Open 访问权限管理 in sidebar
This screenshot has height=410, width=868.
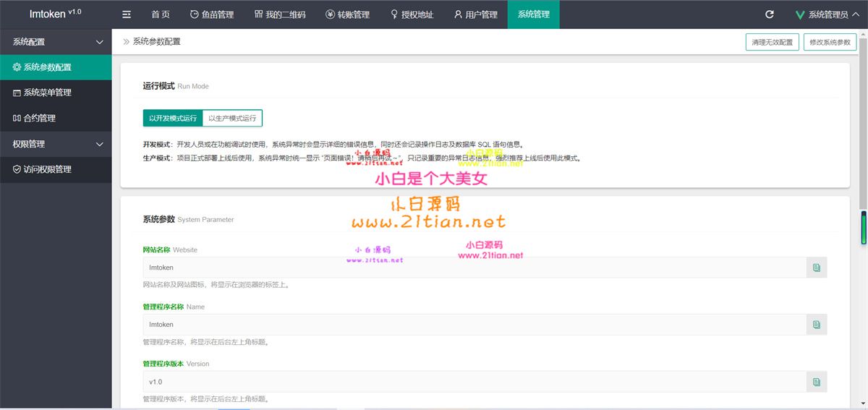click(56, 169)
